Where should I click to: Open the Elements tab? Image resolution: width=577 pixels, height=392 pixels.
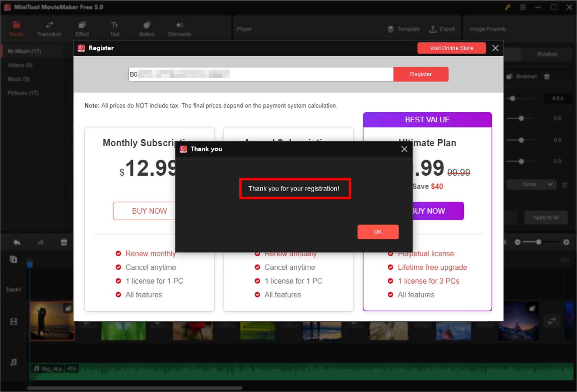(180, 29)
